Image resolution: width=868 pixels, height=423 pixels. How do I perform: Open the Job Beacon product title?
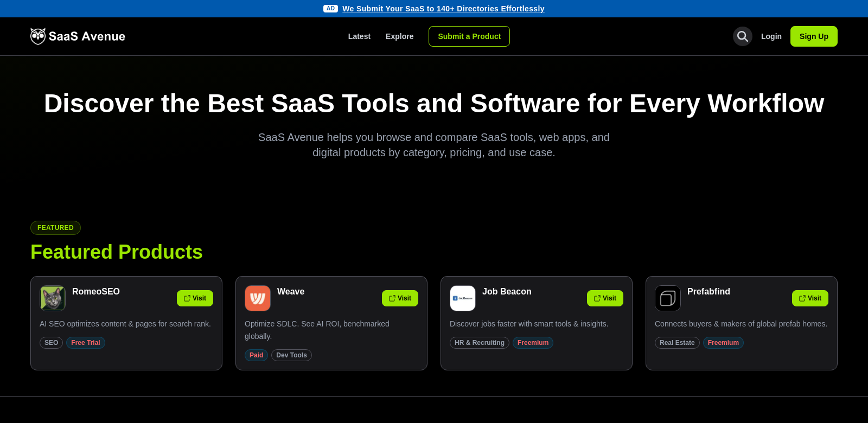pos(507,292)
